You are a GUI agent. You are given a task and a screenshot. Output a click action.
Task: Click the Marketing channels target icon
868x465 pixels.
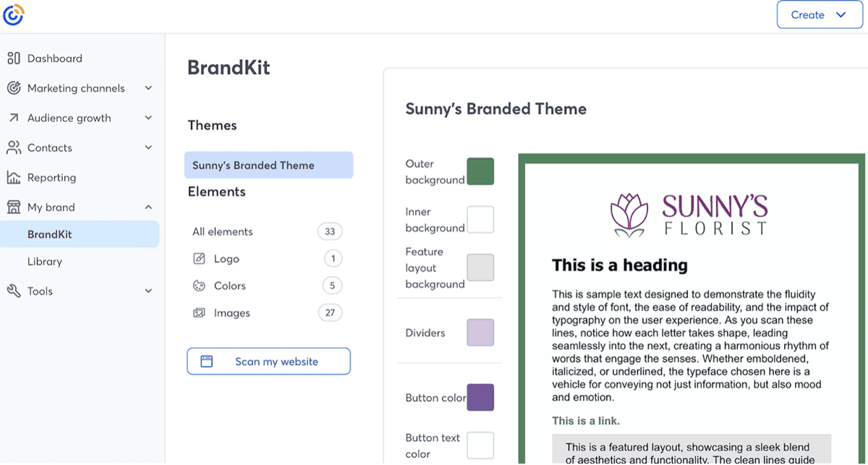[14, 88]
